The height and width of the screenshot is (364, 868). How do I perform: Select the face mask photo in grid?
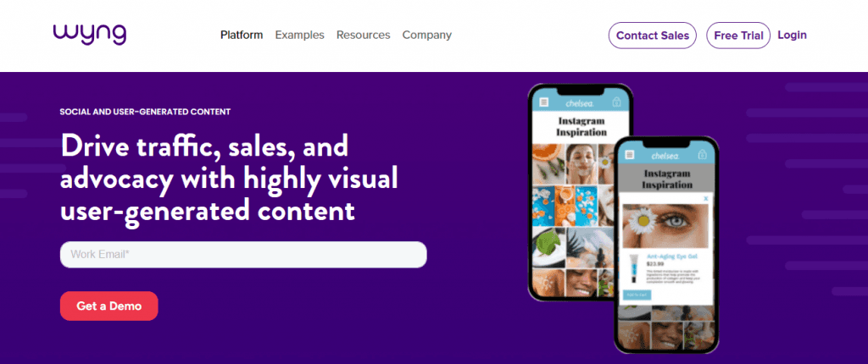point(583,163)
